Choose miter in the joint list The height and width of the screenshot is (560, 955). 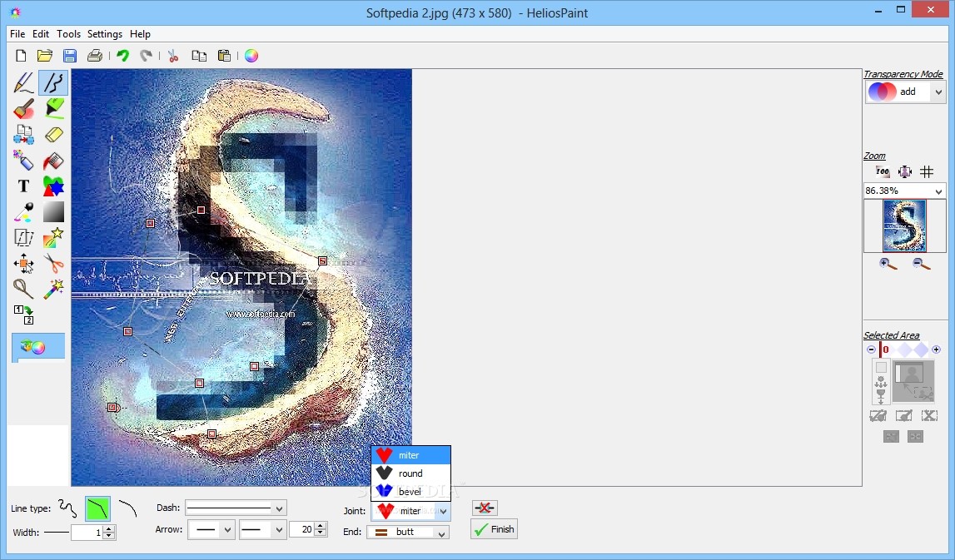click(410, 455)
